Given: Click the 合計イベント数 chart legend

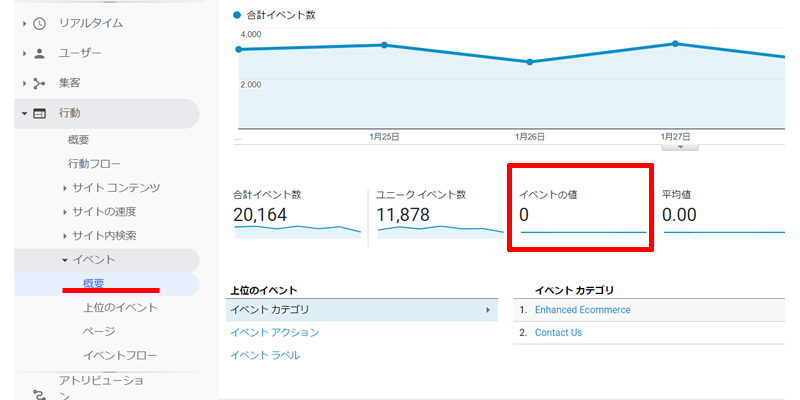Looking at the screenshot, I should point(274,15).
